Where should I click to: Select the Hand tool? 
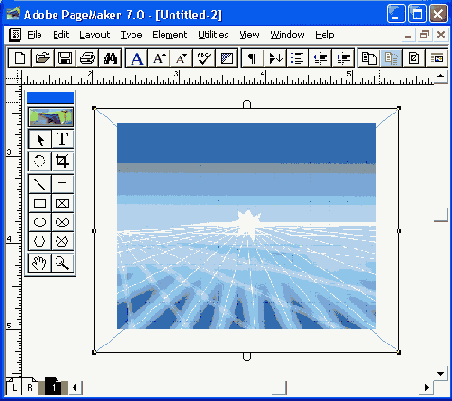40,263
